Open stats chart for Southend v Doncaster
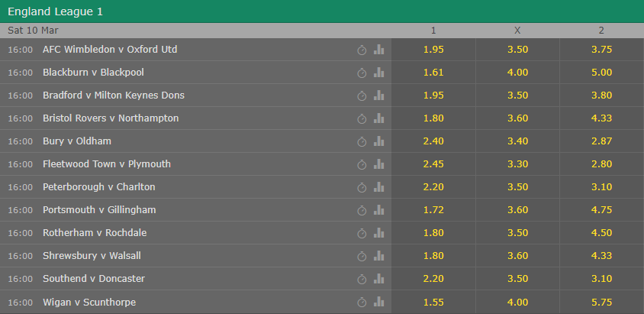644x314 pixels. tap(378, 279)
